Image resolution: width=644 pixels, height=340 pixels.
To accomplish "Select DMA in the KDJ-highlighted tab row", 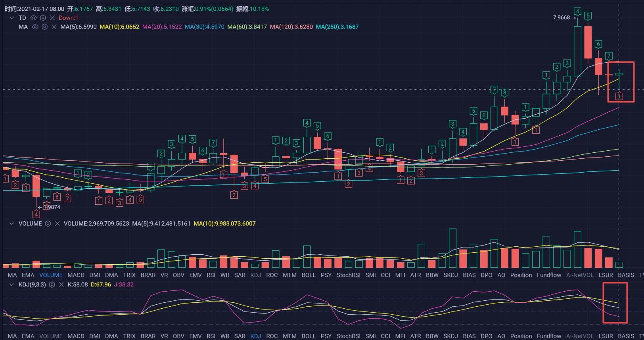I will pos(111,336).
